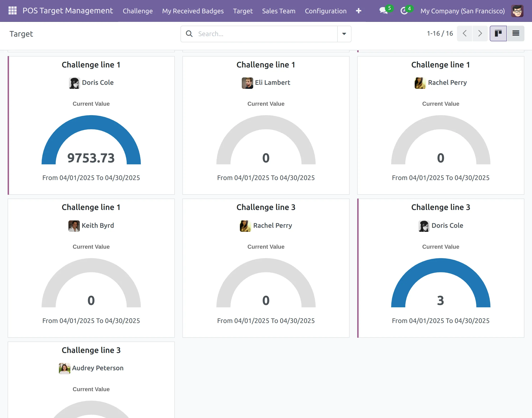Expand the search filter options dropdown
This screenshot has width=532, height=418.
[x=344, y=34]
